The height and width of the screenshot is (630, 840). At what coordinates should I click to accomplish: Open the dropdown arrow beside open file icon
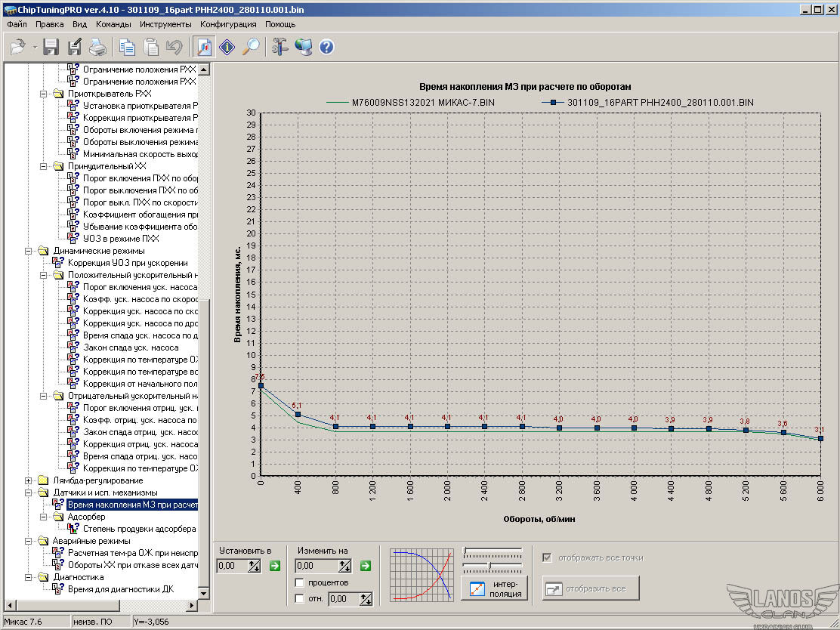(35, 48)
